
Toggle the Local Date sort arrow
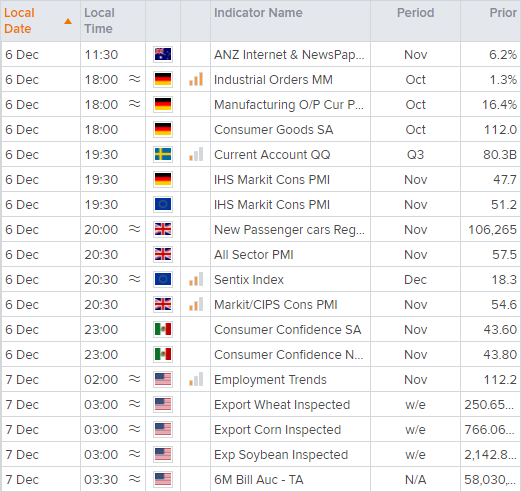click(68, 22)
